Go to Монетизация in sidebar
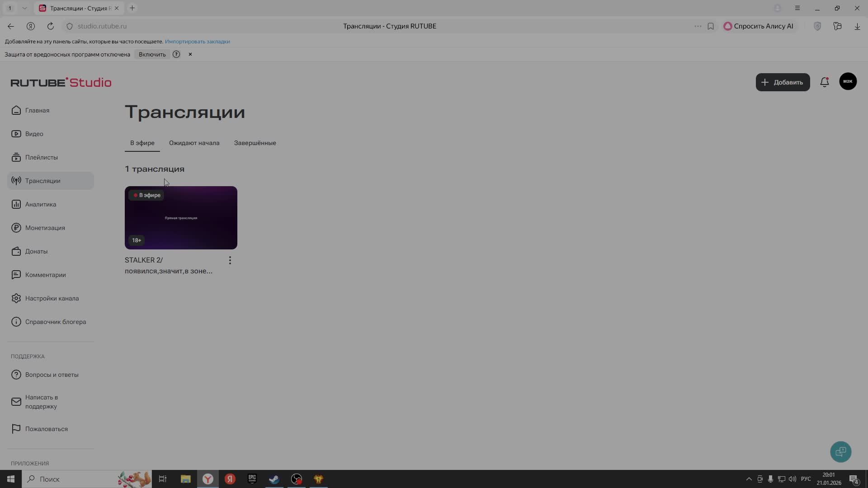The width and height of the screenshot is (868, 488). (x=45, y=228)
